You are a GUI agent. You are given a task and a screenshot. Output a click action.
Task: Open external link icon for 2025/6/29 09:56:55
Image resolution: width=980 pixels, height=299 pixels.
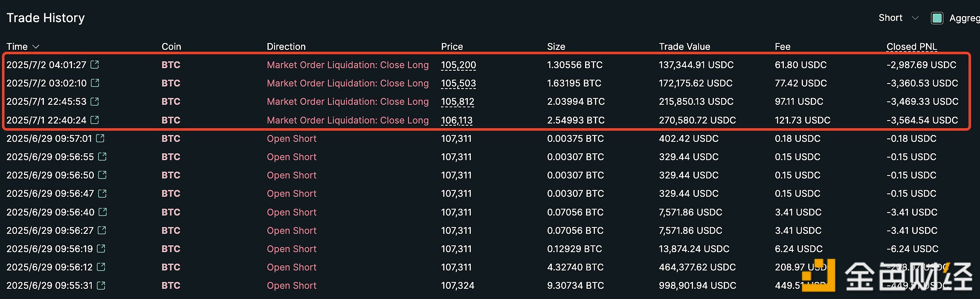102,156
